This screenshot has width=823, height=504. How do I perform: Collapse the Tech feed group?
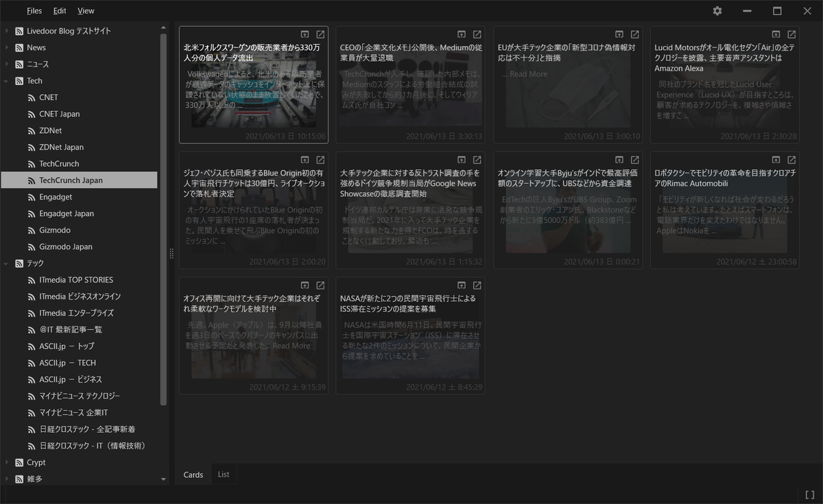point(5,80)
